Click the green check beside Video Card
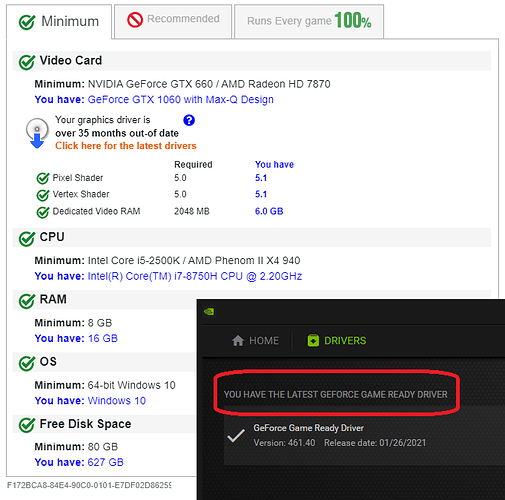The image size is (505, 500). click(x=27, y=62)
